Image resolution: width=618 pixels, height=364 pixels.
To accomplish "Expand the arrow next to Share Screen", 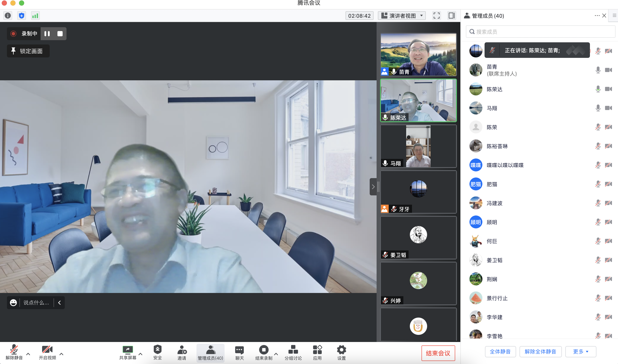I will (141, 354).
